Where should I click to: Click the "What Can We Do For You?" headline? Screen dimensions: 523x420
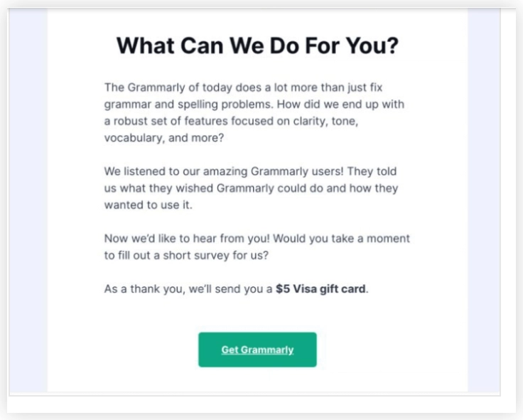257,46
